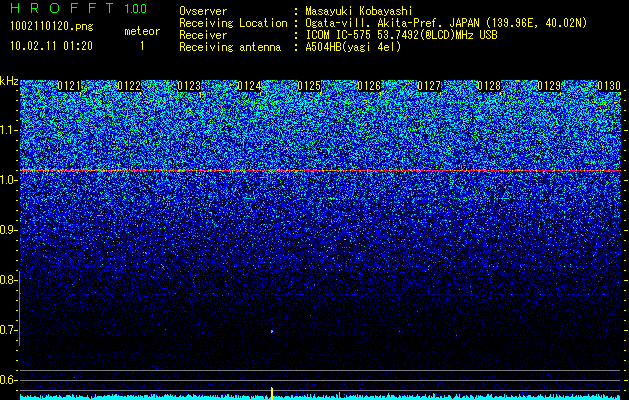Click the gray vertical bar beside the 0.7 axis label
The height and width of the screenshot is (400, 629).
click(x=19, y=308)
